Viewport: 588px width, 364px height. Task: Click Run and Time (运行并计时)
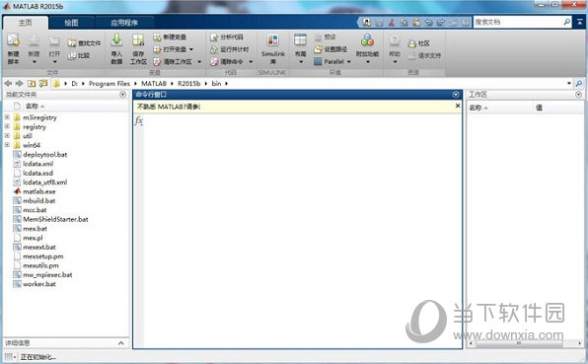click(x=229, y=49)
